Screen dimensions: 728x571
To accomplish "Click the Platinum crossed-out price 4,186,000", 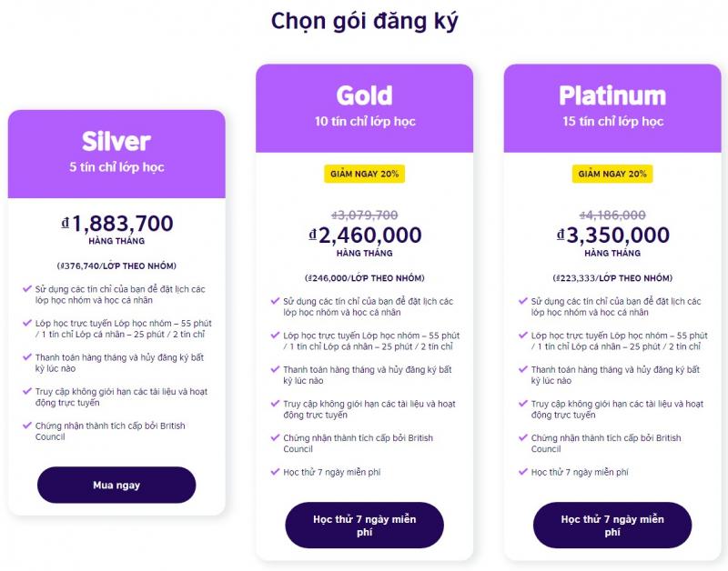I will click(x=612, y=215).
